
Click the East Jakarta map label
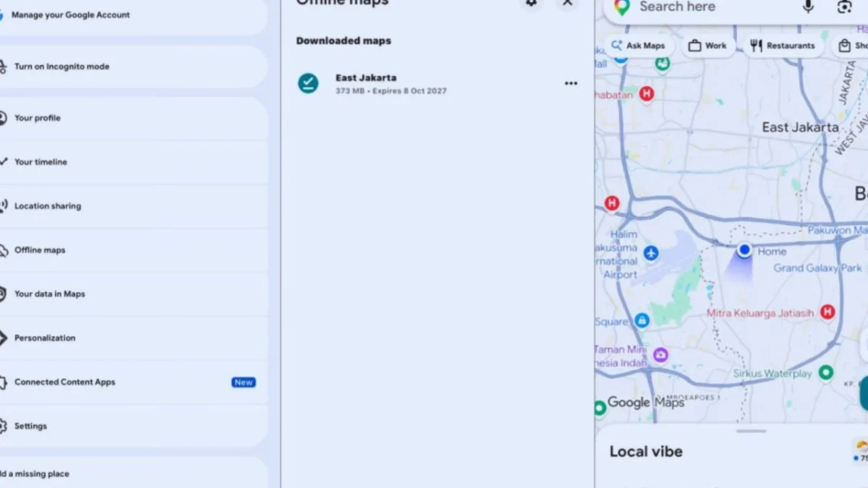click(800, 127)
